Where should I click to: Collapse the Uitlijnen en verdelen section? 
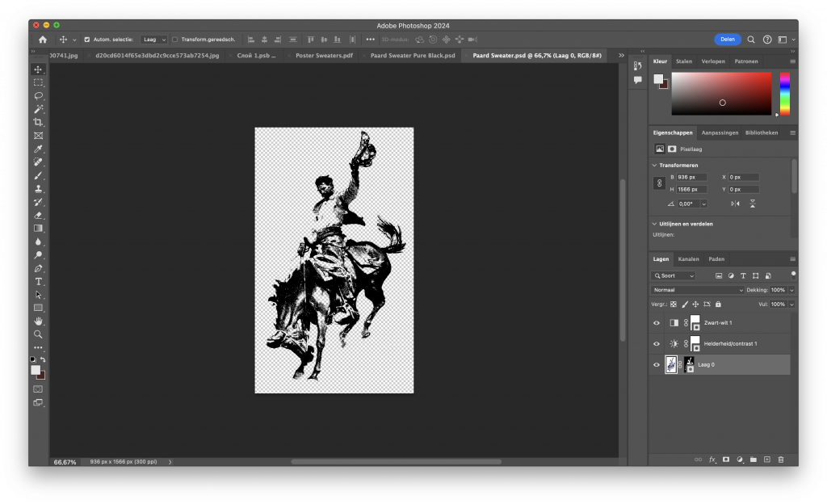click(654, 224)
